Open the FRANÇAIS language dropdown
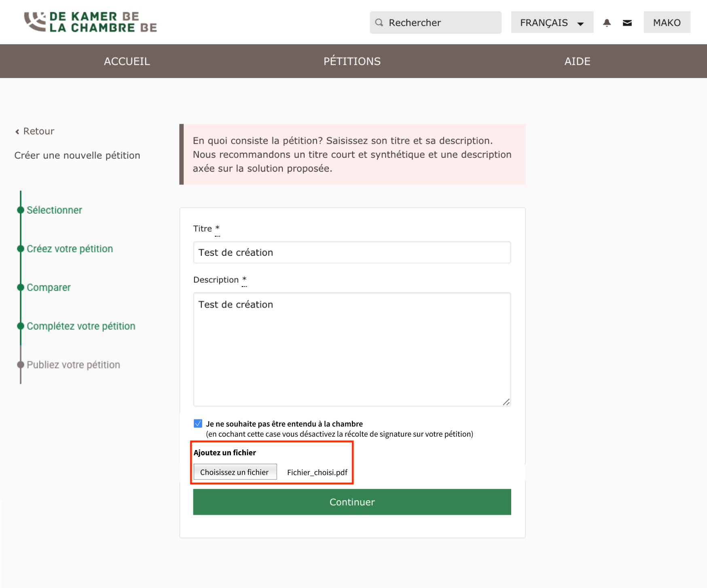The image size is (707, 588). [552, 22]
